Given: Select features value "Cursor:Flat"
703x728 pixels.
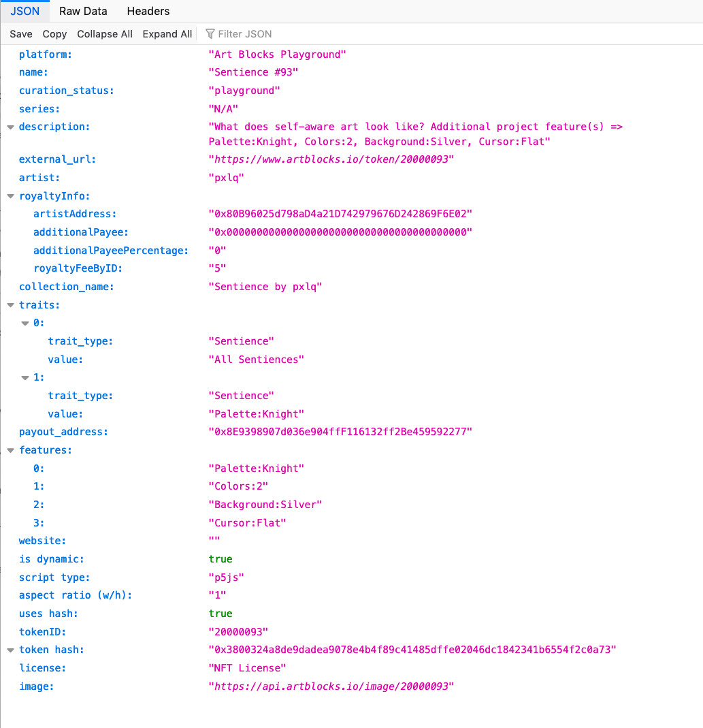Looking at the screenshot, I should [x=247, y=523].
